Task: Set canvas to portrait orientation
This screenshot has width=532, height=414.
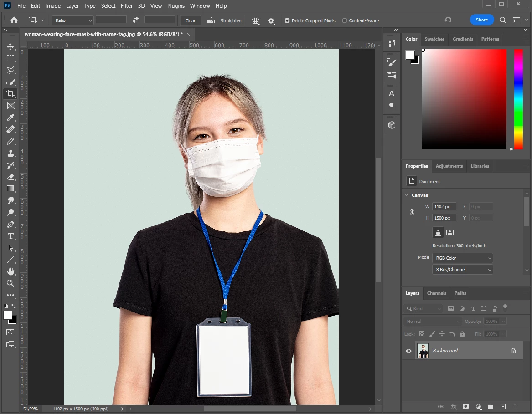Action: 438,232
